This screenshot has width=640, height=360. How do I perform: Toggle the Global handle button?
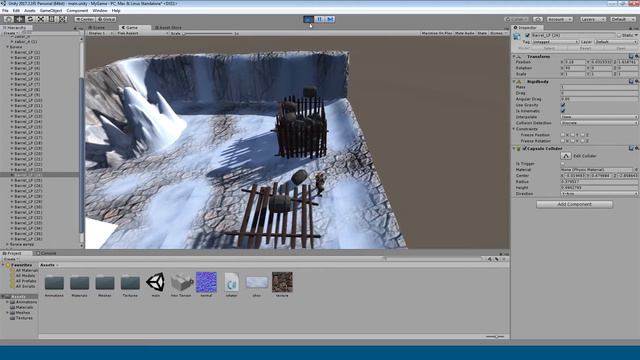107,19
